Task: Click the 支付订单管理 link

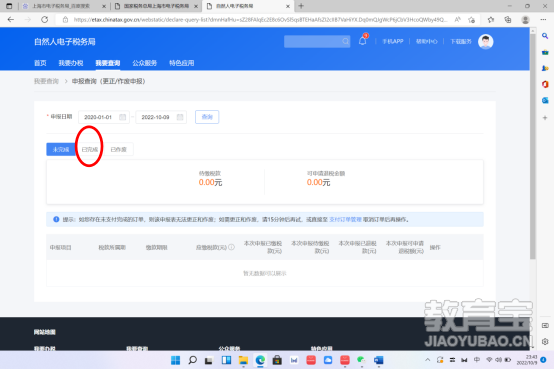Action: point(345,219)
